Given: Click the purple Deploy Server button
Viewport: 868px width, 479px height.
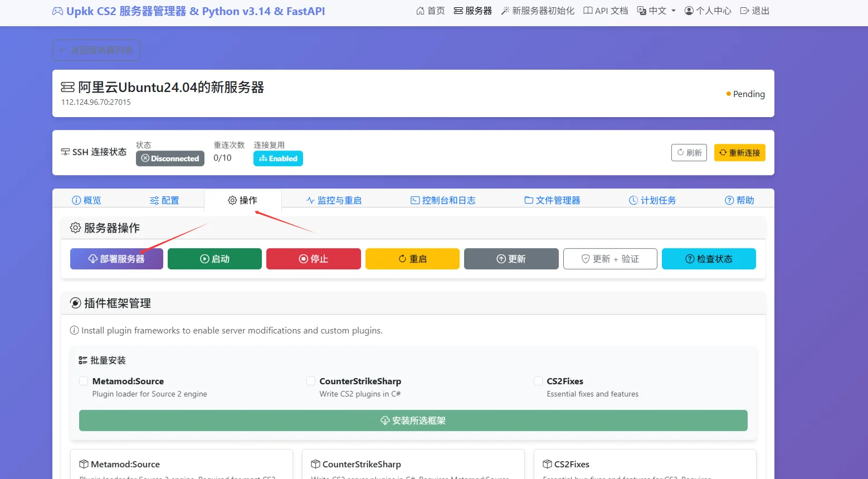Looking at the screenshot, I should click(x=116, y=259).
